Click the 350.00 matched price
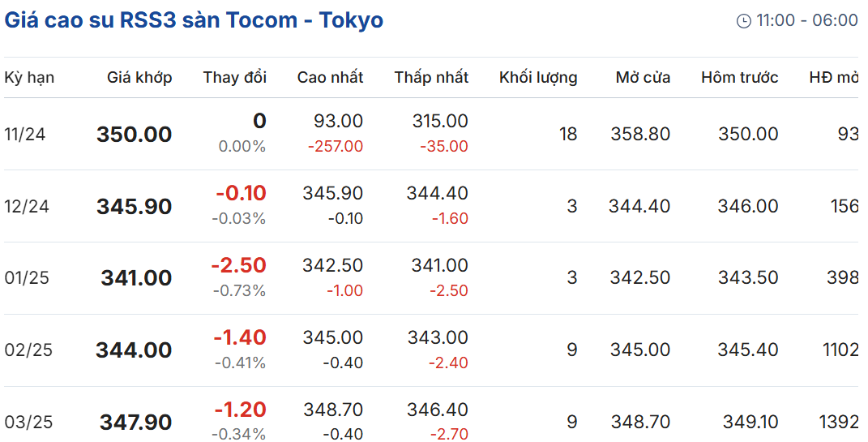 [134, 135]
